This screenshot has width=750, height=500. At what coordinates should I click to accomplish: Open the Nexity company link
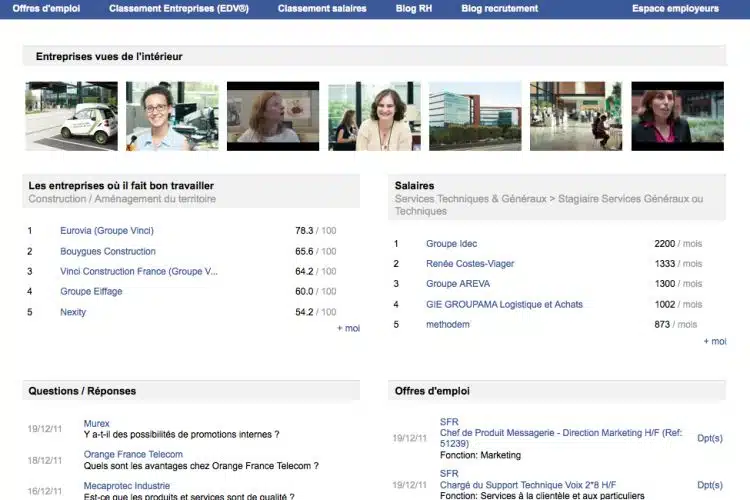(73, 312)
